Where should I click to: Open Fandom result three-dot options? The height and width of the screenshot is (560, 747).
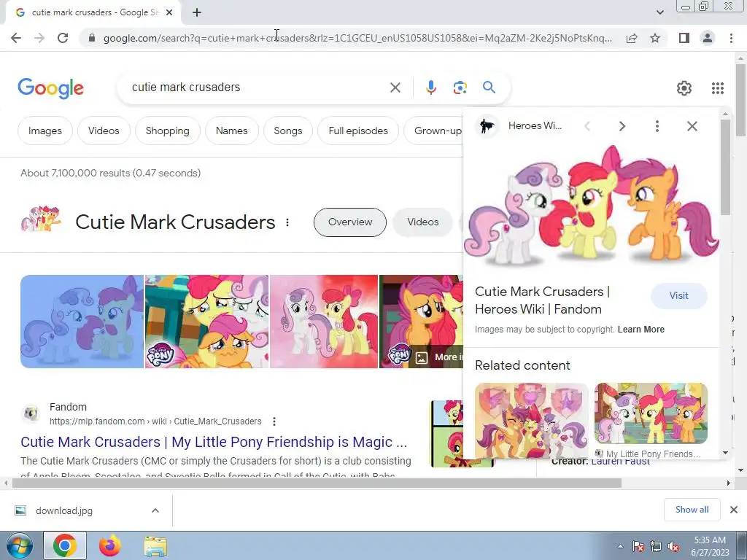coord(274,421)
